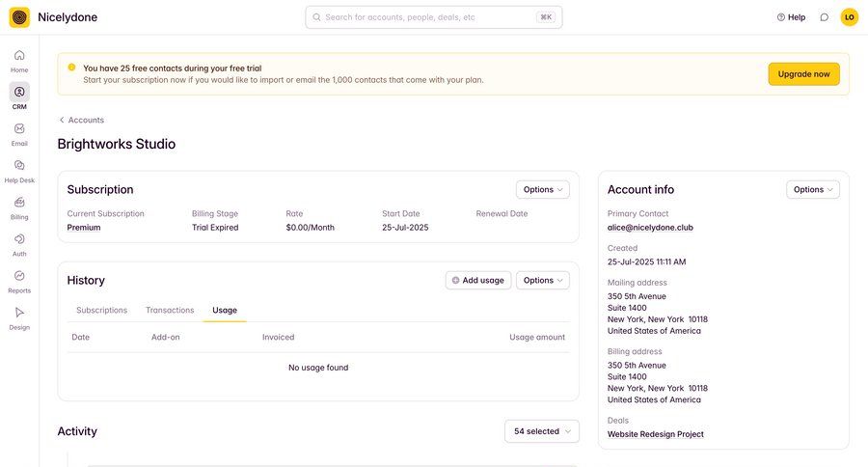
Task: Open the Auth sidebar icon
Action: tap(19, 238)
